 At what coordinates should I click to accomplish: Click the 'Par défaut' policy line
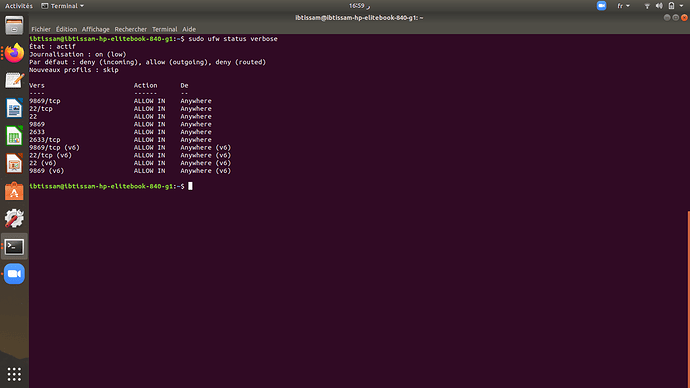pyautogui.click(x=147, y=62)
